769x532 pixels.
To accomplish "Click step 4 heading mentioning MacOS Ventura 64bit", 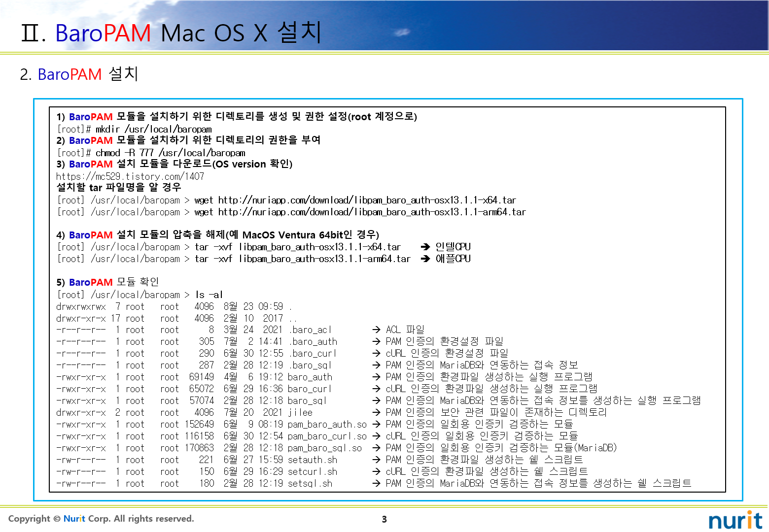I will 217,235.
